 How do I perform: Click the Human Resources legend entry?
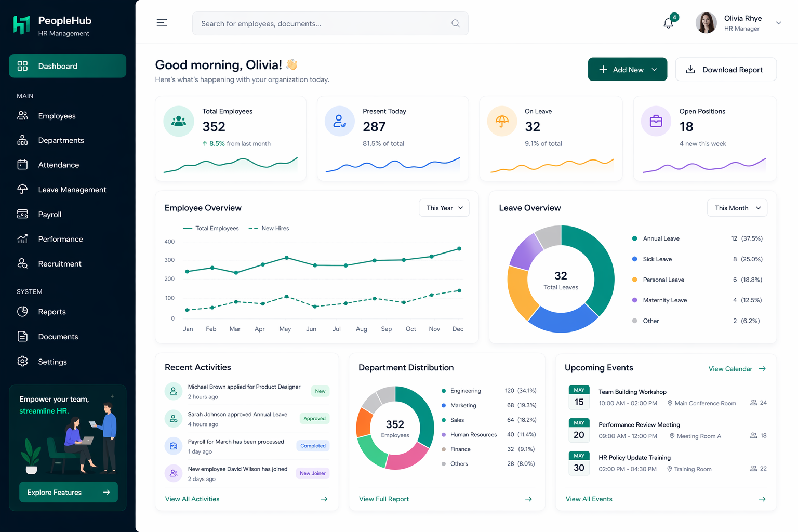point(489,434)
